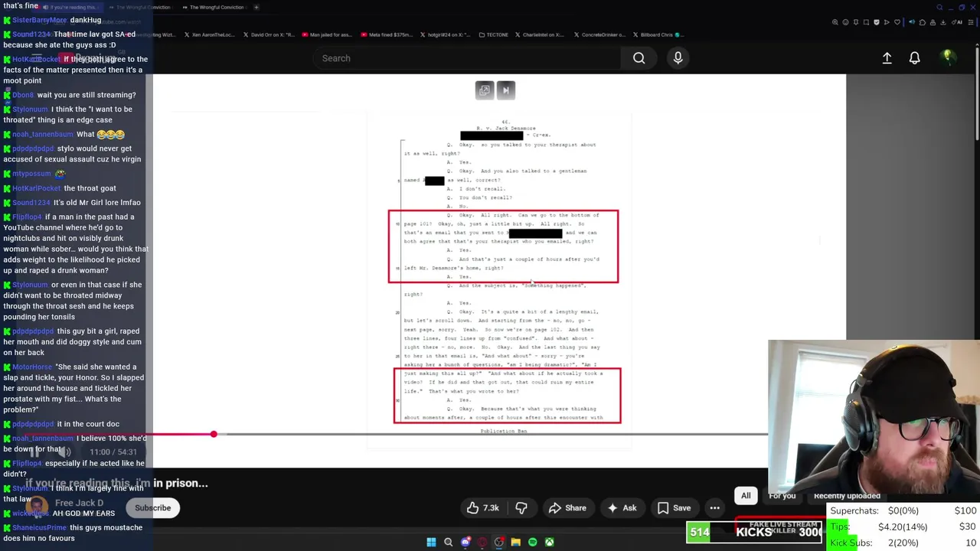This screenshot has width=980, height=551.
Task: Click the YouTube search magnifier button
Action: 639,58
